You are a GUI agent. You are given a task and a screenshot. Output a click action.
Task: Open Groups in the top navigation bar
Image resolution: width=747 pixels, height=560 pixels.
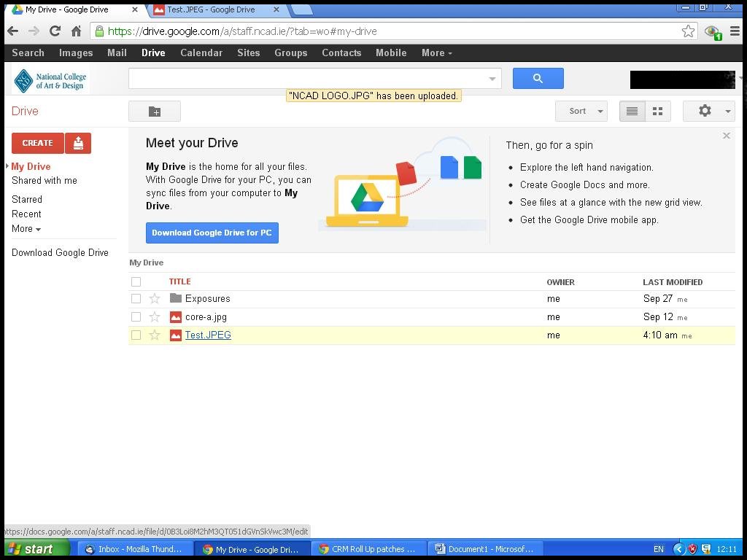(290, 52)
